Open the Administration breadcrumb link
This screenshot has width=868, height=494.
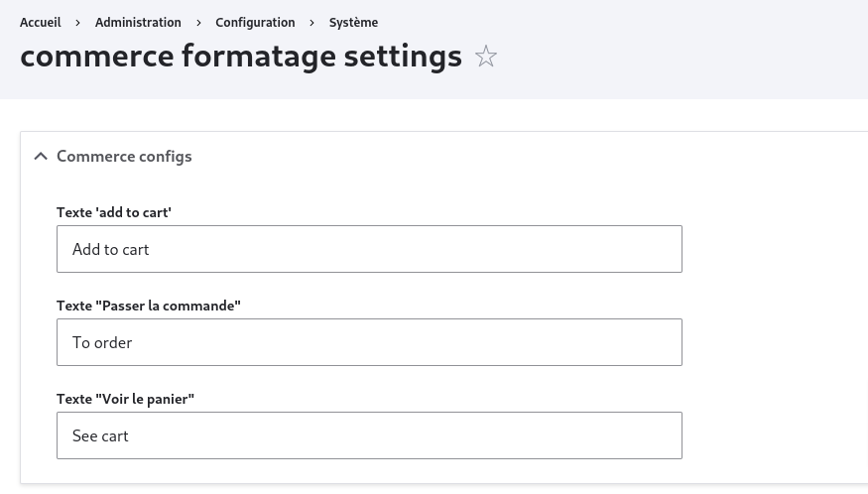pyautogui.click(x=138, y=23)
